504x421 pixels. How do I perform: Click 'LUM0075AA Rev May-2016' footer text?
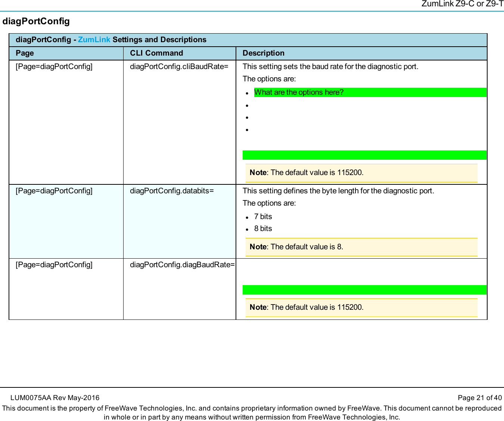coord(55,398)
